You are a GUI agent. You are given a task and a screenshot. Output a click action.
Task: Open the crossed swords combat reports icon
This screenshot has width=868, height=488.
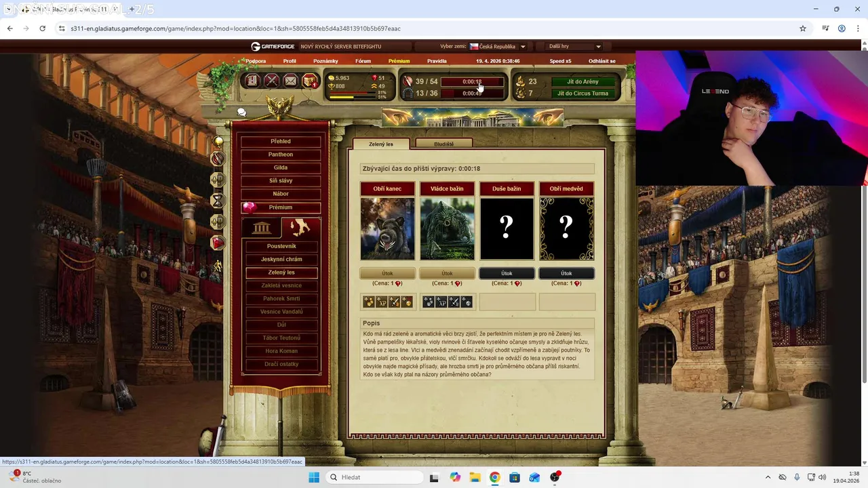(x=271, y=81)
